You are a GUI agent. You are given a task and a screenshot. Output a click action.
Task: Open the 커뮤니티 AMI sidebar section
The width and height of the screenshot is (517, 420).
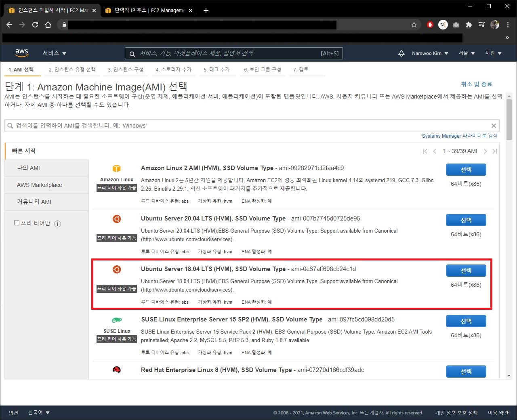(x=46, y=202)
